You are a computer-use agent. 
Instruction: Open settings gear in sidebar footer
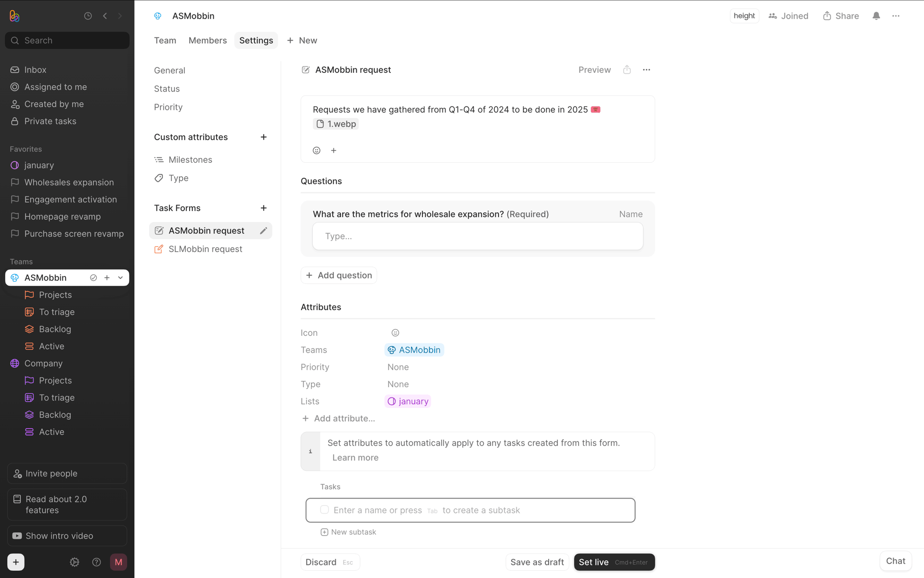click(75, 562)
